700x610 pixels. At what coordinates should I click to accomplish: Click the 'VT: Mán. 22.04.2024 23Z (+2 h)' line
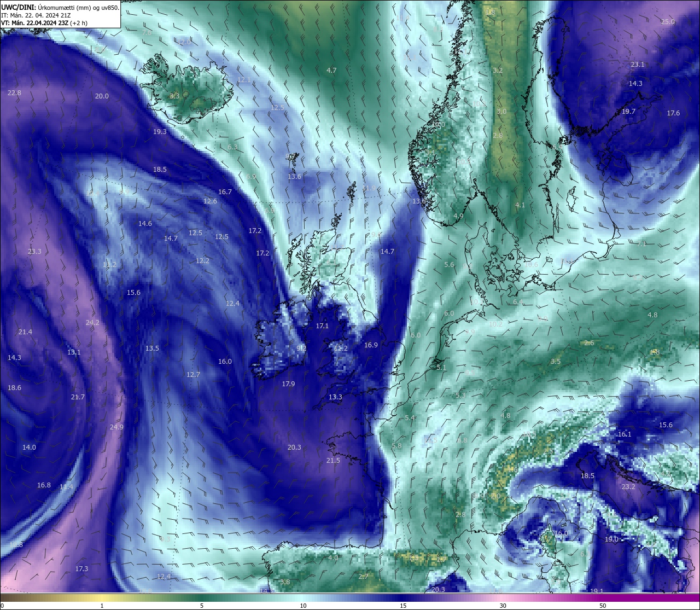pos(44,23)
